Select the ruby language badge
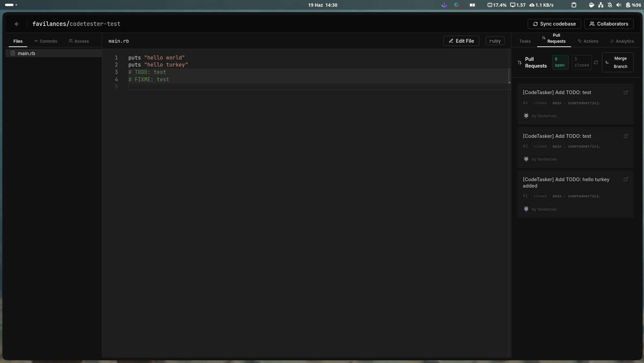 (x=495, y=41)
